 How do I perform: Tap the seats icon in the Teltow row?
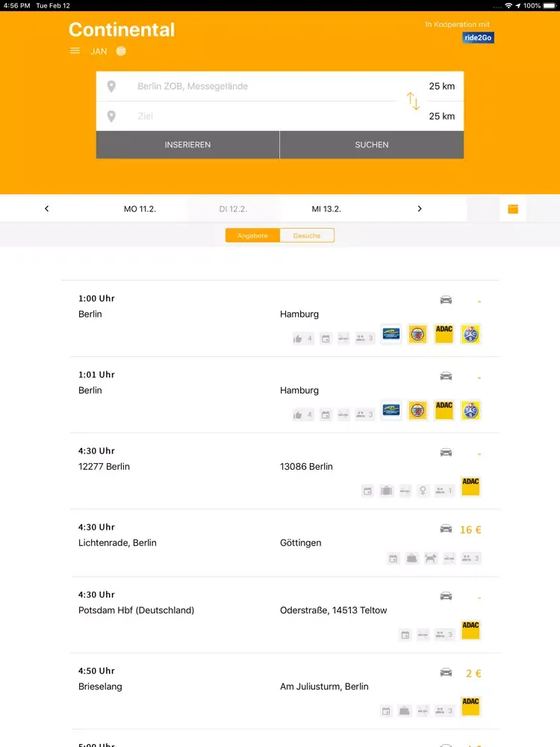click(x=444, y=634)
